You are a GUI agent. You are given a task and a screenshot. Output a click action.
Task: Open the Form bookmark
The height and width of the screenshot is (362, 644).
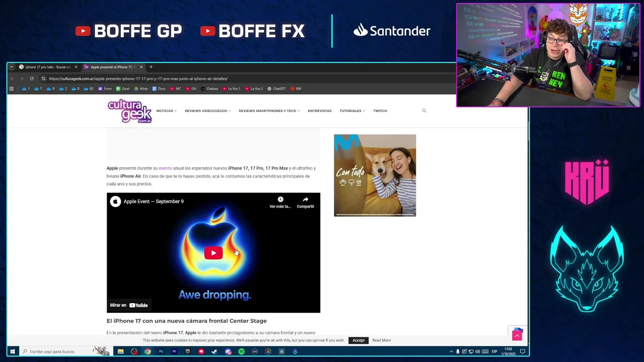pyautogui.click(x=105, y=88)
